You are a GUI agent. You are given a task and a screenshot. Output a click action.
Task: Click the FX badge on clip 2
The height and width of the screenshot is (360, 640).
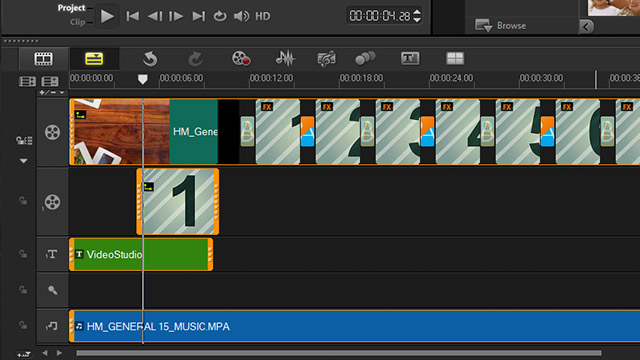point(327,107)
